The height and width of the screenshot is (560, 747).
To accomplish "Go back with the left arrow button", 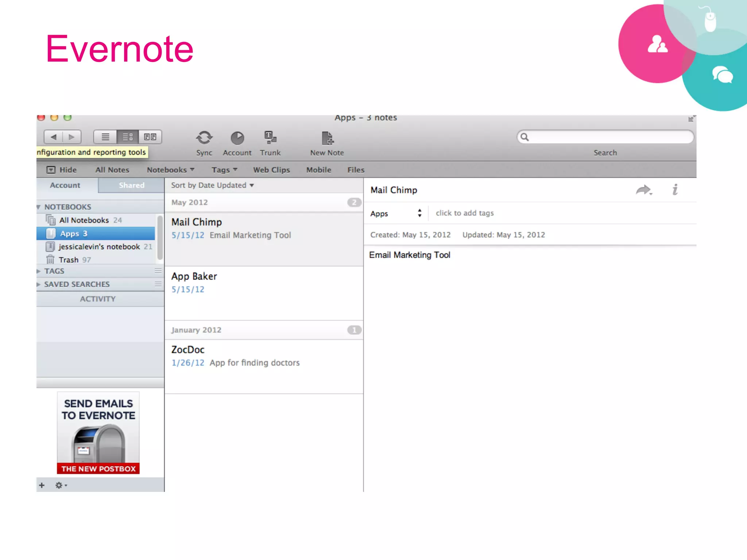I will (54, 137).
